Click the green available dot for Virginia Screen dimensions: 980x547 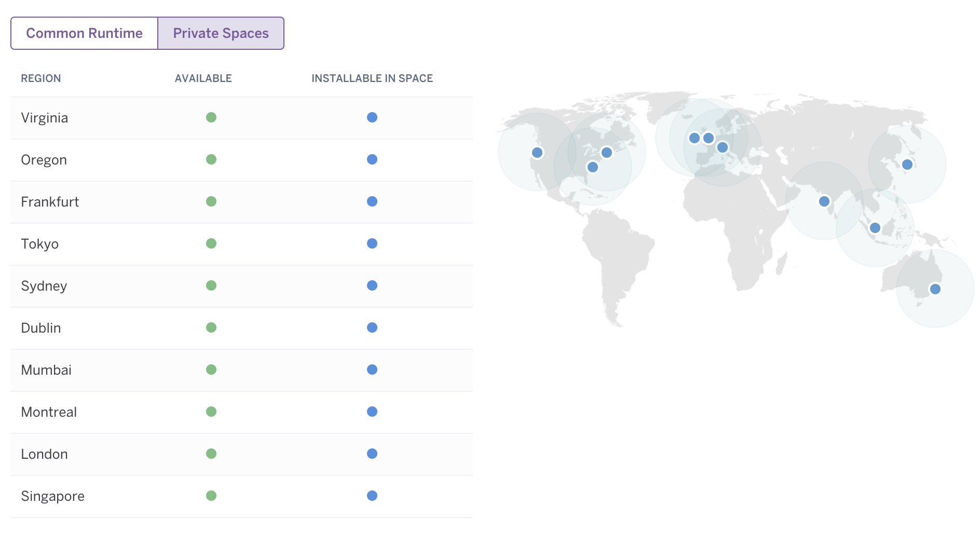[x=211, y=117]
